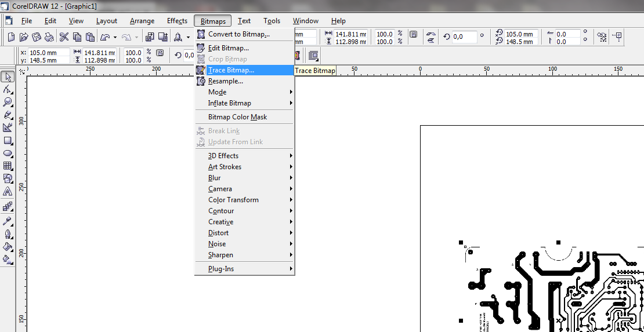Toggle the Relative to Object button
Viewport: 644px width, 332px height.
pos(617,37)
